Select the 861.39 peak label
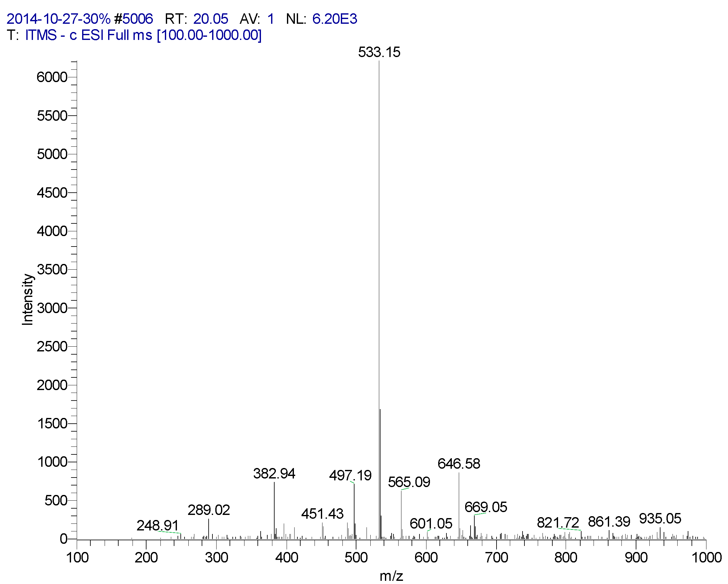Screen dimensions: 728x584 (x=609, y=522)
